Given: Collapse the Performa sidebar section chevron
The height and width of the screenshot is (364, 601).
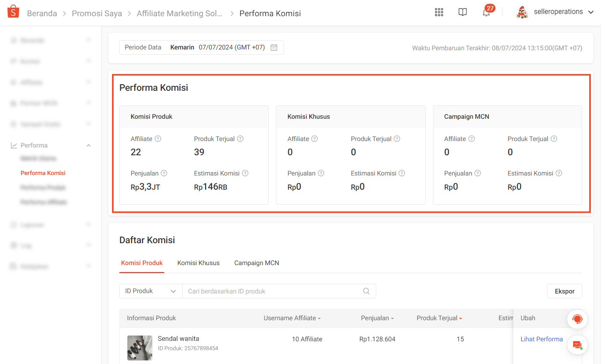Looking at the screenshot, I should pyautogui.click(x=88, y=145).
